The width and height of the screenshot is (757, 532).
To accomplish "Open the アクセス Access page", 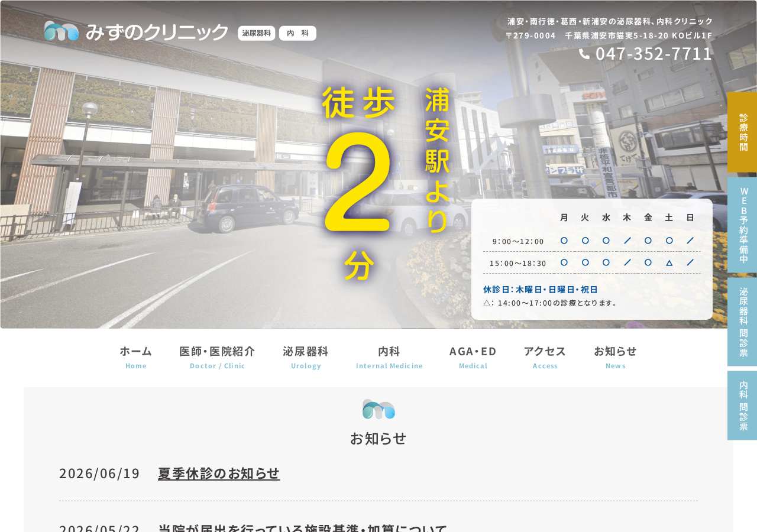I will coord(545,357).
